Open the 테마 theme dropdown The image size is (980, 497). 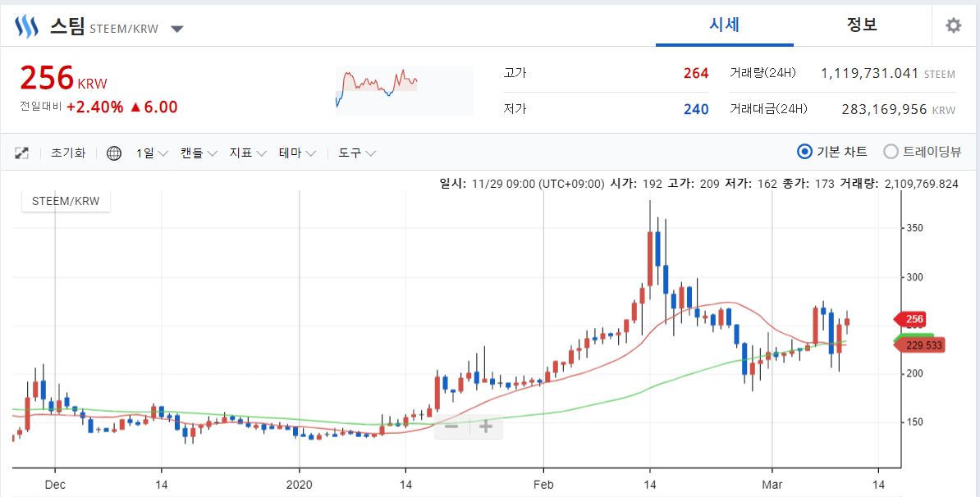click(x=297, y=153)
